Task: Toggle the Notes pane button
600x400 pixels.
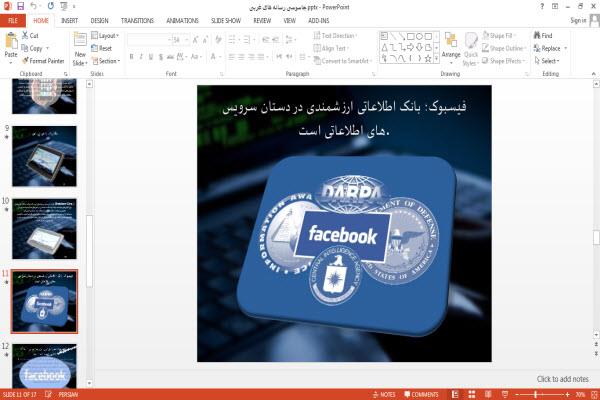Action: click(x=384, y=394)
